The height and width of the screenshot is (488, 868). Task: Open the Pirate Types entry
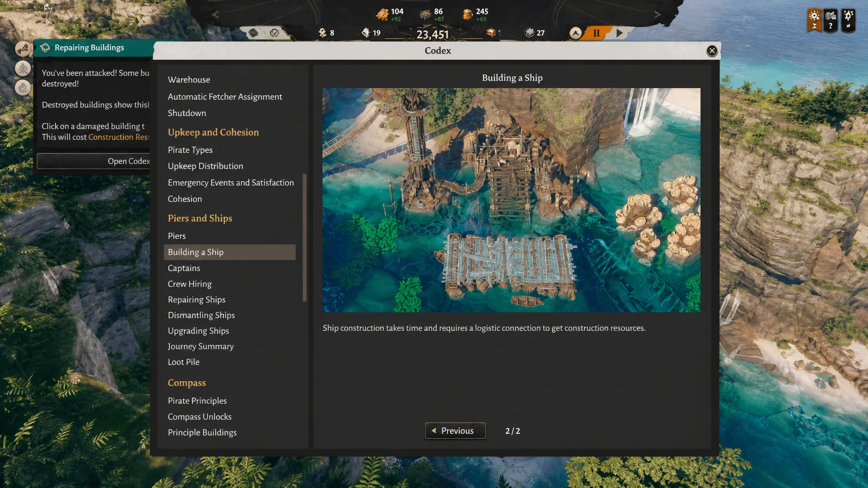tap(190, 150)
